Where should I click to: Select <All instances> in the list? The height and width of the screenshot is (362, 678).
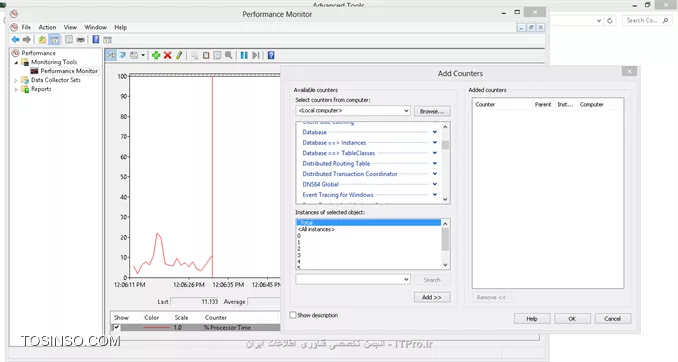(368, 229)
